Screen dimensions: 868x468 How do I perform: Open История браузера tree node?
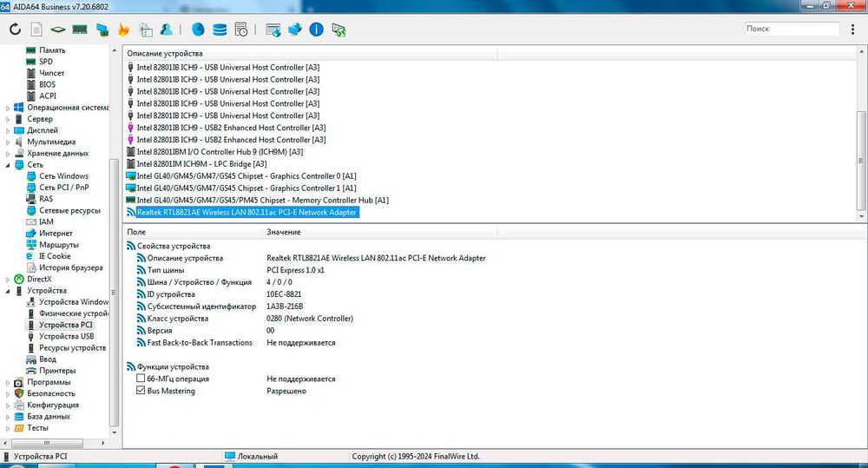(71, 267)
